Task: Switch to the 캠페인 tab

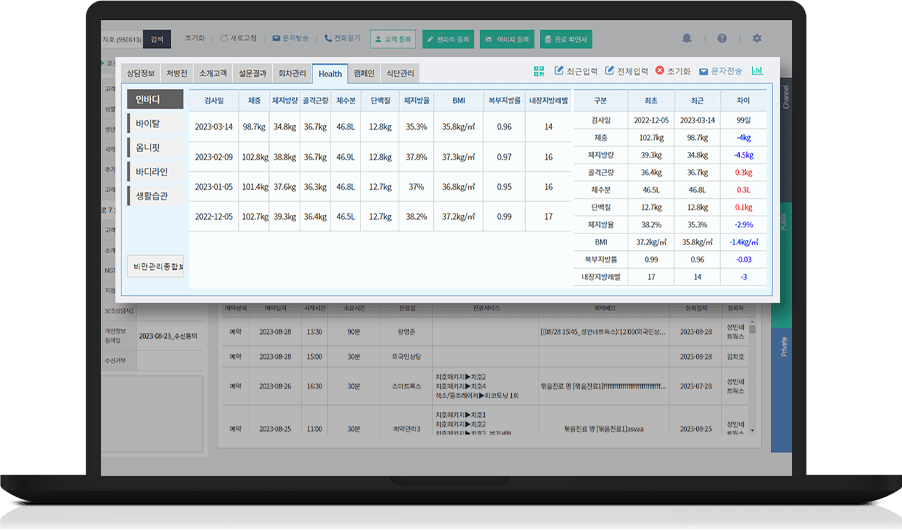Action: point(364,74)
